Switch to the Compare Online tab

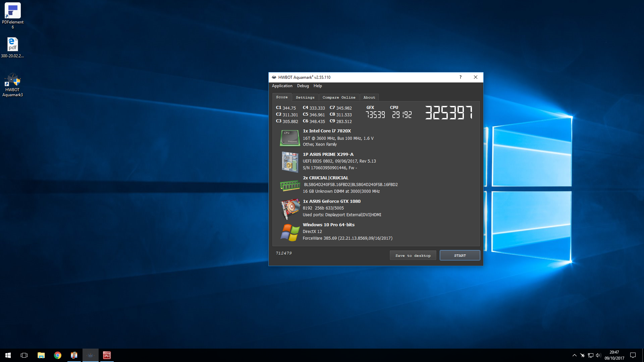(339, 97)
